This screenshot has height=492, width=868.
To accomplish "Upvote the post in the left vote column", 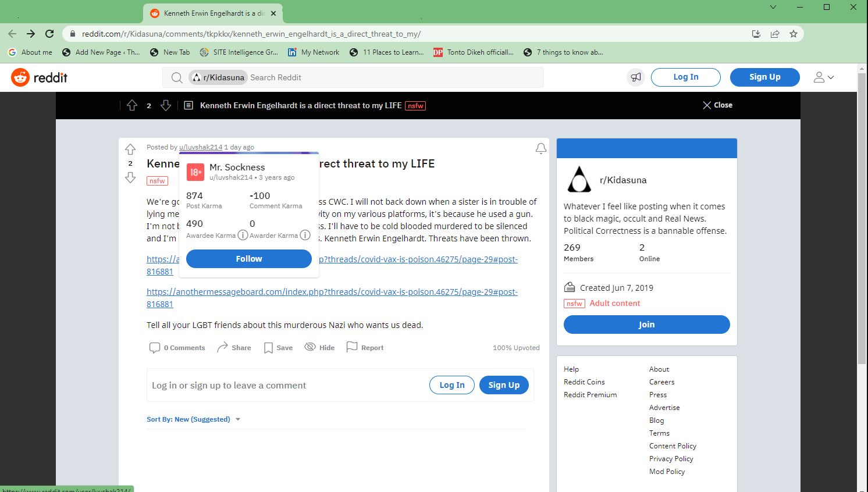I will click(x=130, y=149).
